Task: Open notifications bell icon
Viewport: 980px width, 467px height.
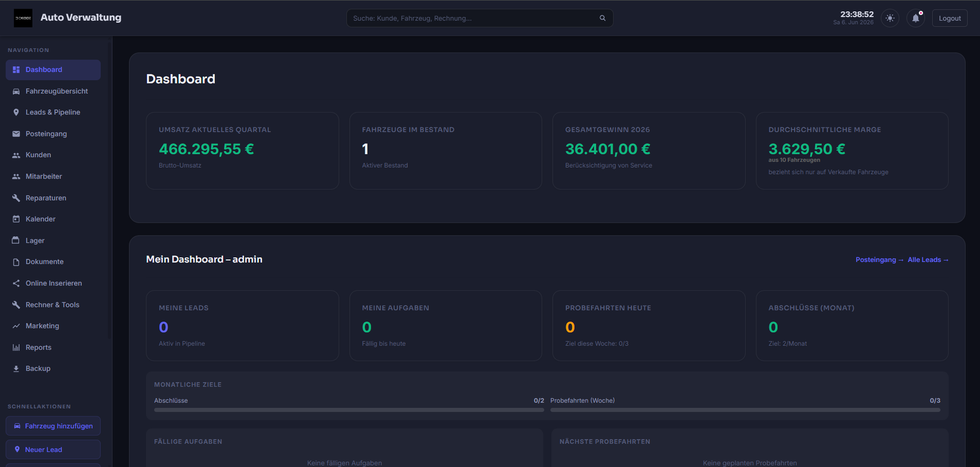Action: point(916,18)
